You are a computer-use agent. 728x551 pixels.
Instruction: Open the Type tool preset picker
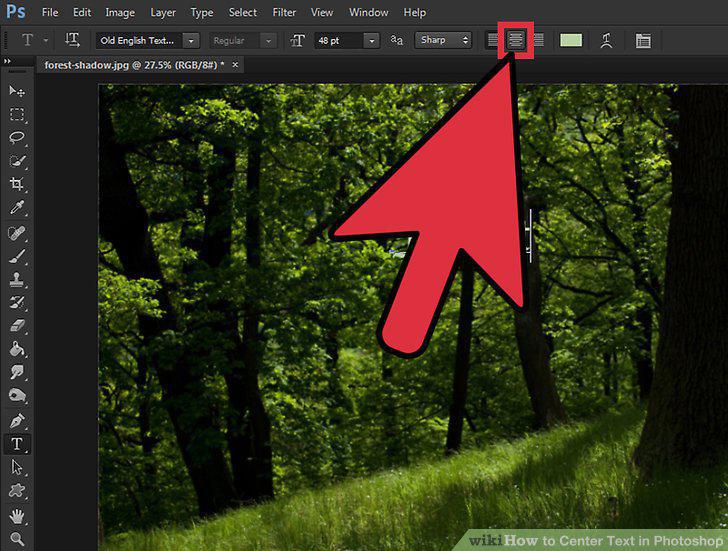click(x=46, y=40)
